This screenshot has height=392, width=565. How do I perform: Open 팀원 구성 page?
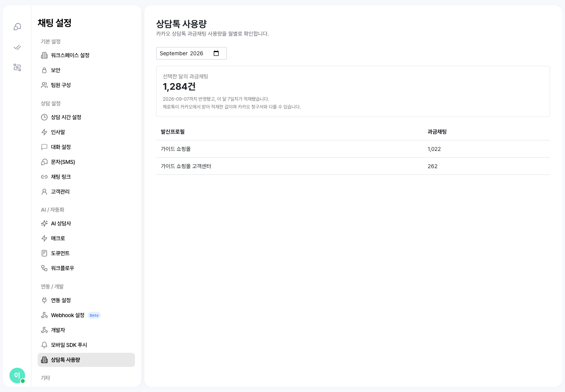point(86,85)
